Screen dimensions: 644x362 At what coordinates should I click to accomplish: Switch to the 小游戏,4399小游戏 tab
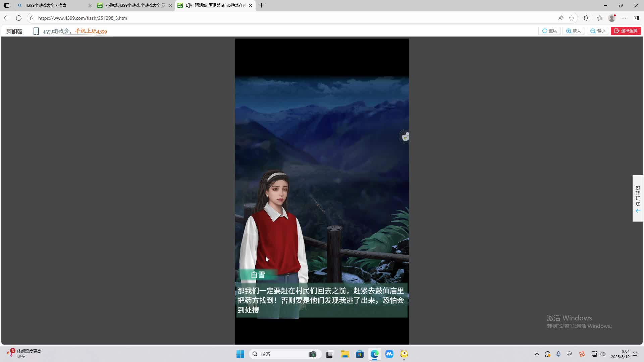[134, 5]
